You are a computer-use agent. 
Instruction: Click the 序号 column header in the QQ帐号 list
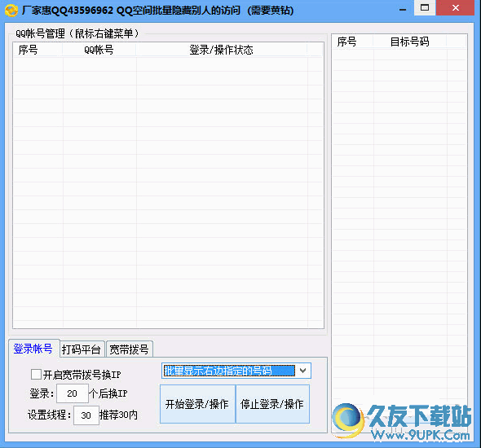click(x=38, y=50)
